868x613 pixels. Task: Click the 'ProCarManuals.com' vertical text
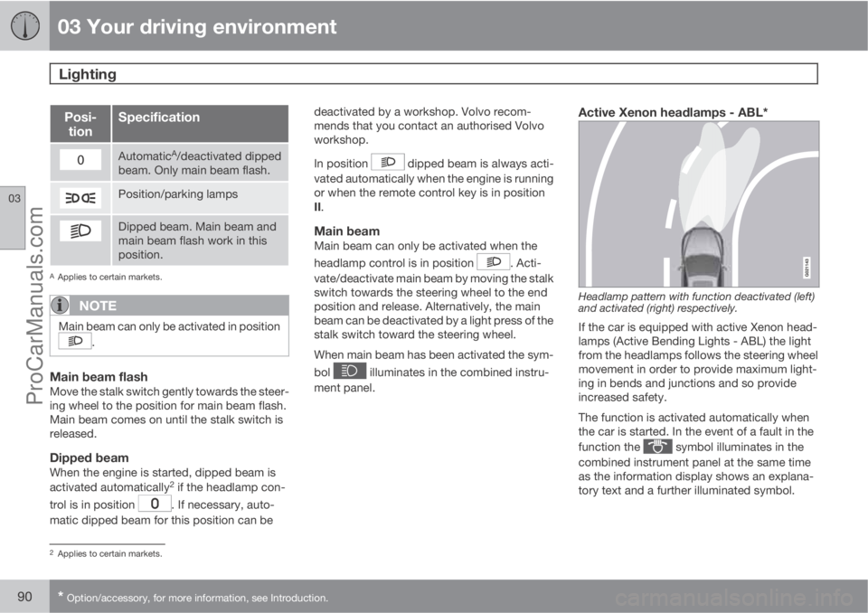[x=35, y=305]
